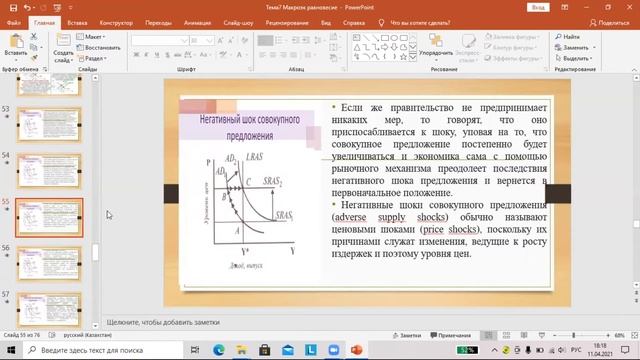Collapse the ribbon with the chevron
This screenshot has width=640, height=360.
pyautogui.click(x=634, y=69)
